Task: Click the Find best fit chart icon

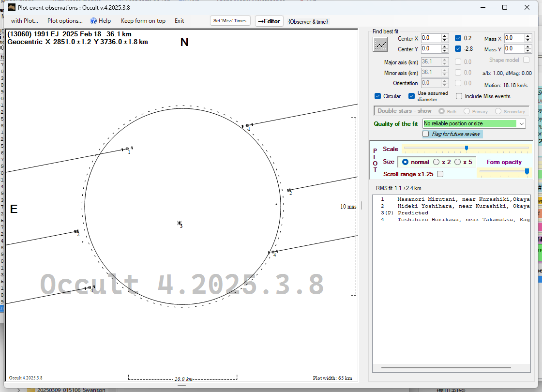Action: coord(380,45)
